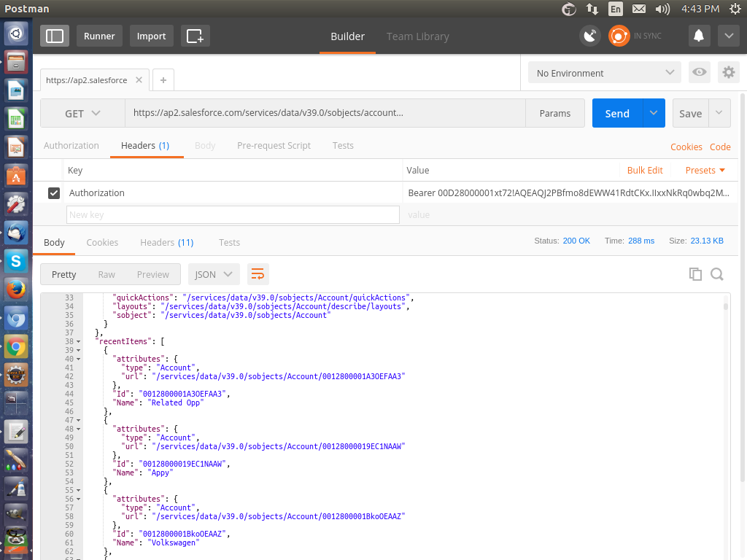Image resolution: width=747 pixels, height=560 pixels.
Task: Click the interceptor satellite icon
Action: pyautogui.click(x=589, y=36)
